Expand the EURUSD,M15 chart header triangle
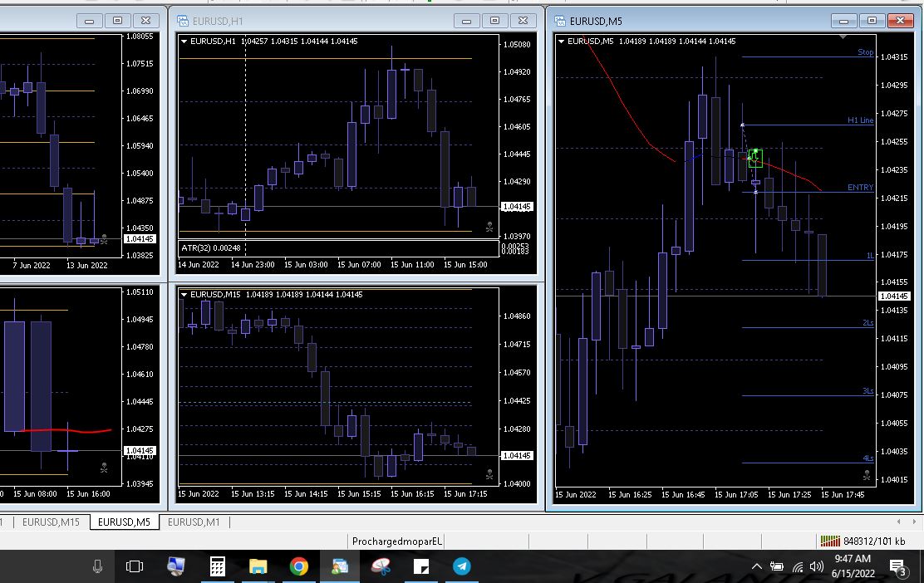The image size is (924, 583). (184, 295)
